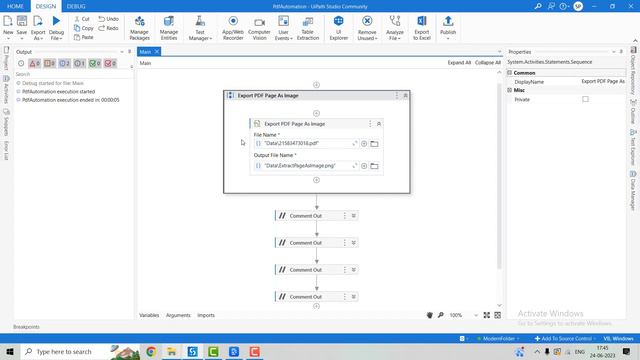Collapse the outer Export PDF Page As Image sequence
The height and width of the screenshot is (360, 640).
[x=405, y=96]
